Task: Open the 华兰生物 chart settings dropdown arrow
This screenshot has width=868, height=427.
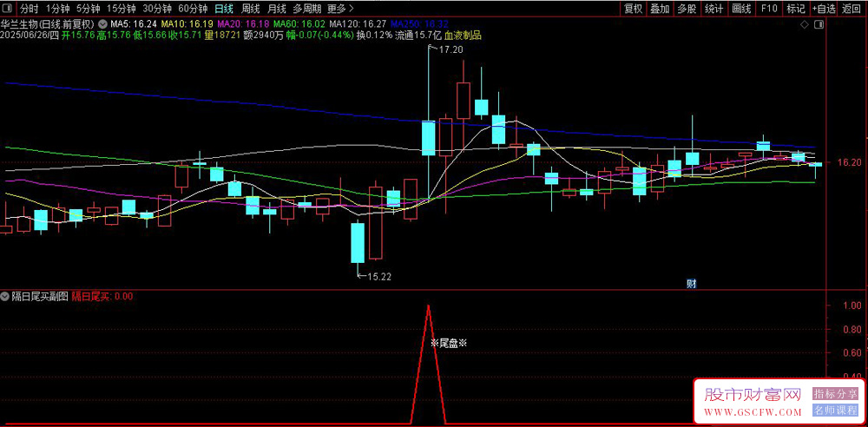Action: point(102,24)
